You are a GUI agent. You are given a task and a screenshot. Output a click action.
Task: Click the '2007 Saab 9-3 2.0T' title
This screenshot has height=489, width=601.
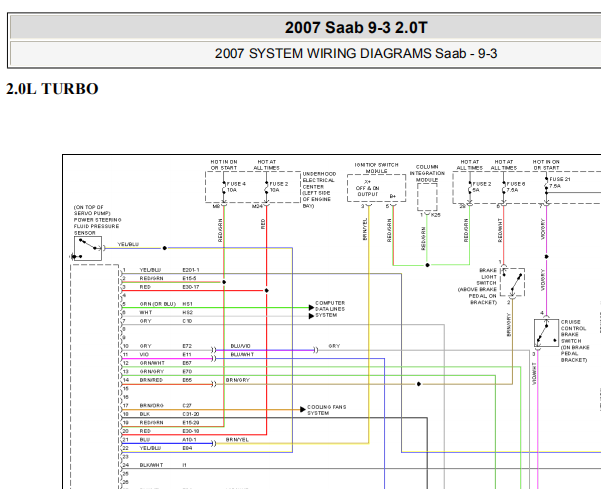click(356, 27)
